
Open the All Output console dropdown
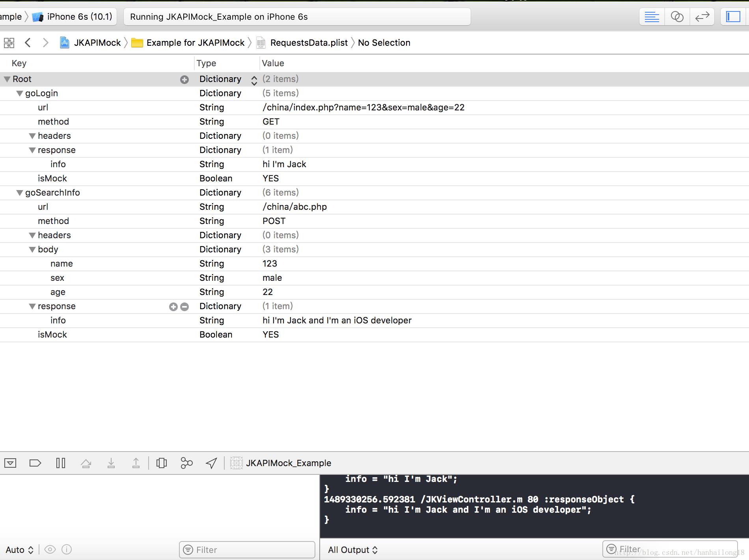pos(353,550)
